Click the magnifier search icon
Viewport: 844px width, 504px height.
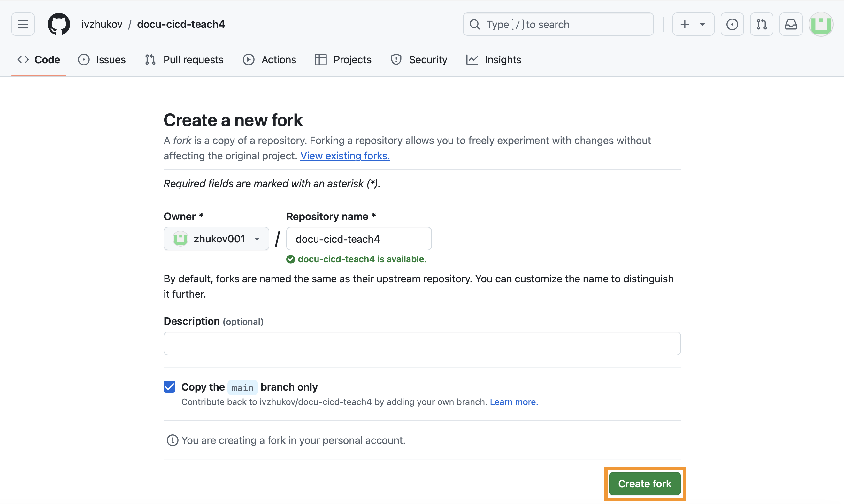point(475,25)
